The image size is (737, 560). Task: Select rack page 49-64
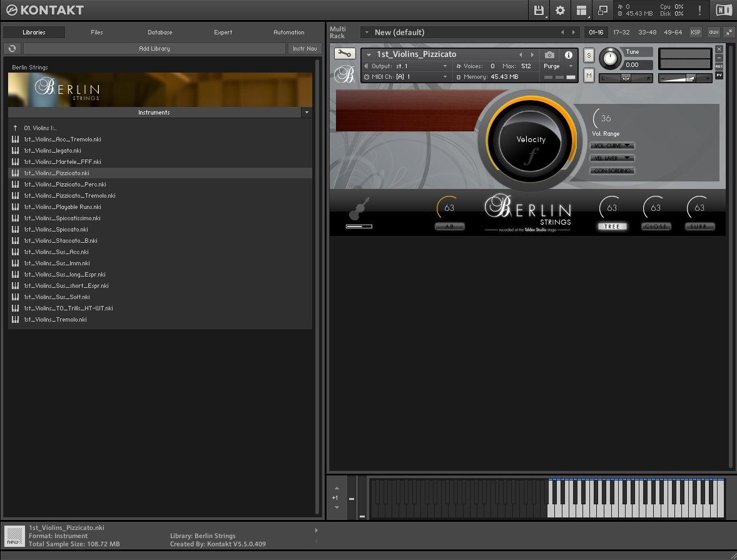(x=673, y=32)
